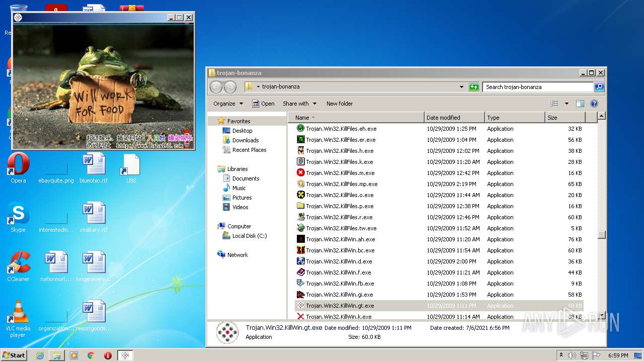Screen dimensions: 644x362
Task: Select Trojan.Win32.KillFiles.o.exe row
Action: (x=439, y=195)
